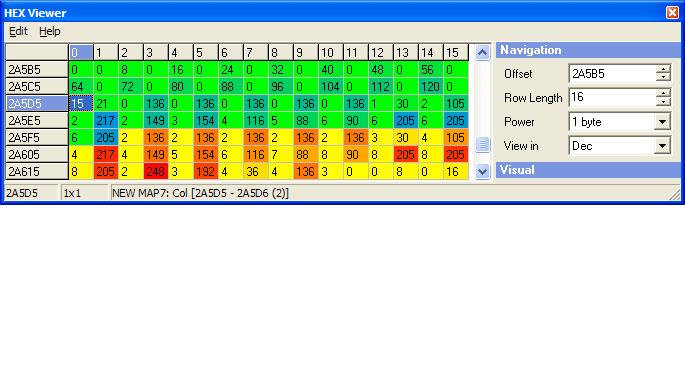The width and height of the screenshot is (685, 384).
Task: Select row header 2A5E5
Action: [37, 121]
